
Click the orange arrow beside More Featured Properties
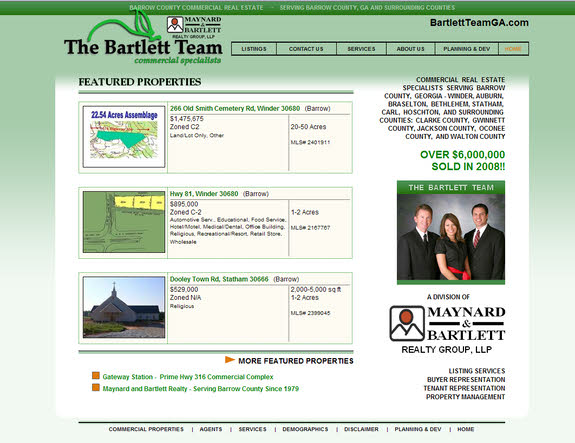pyautogui.click(x=230, y=360)
